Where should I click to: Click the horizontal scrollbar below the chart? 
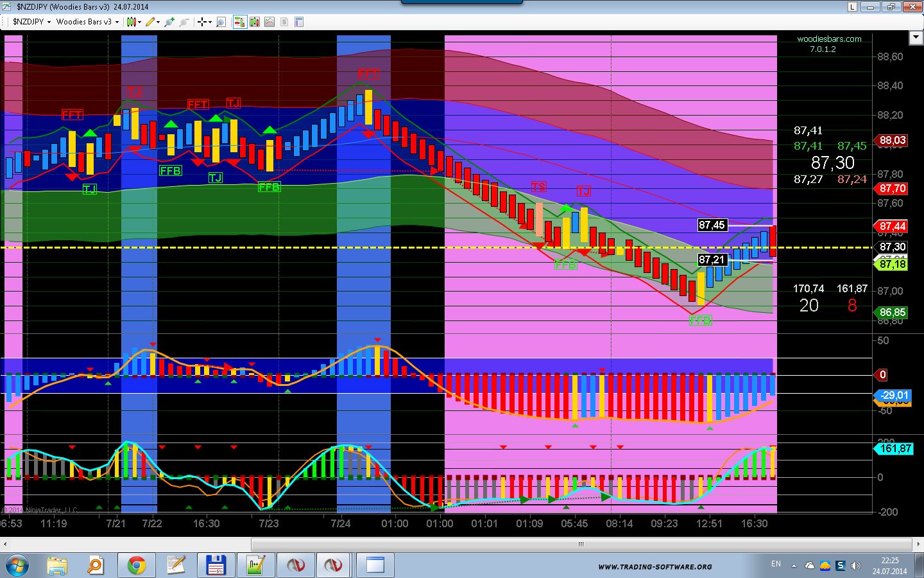(581, 544)
